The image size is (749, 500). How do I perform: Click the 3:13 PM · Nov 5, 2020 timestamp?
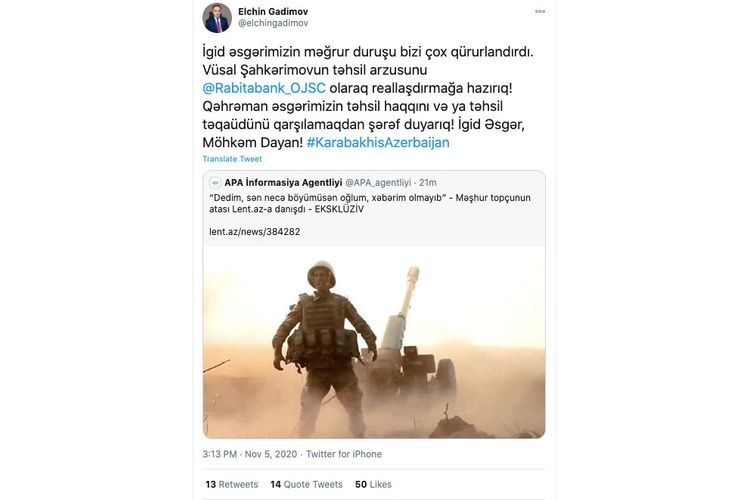pos(250,454)
